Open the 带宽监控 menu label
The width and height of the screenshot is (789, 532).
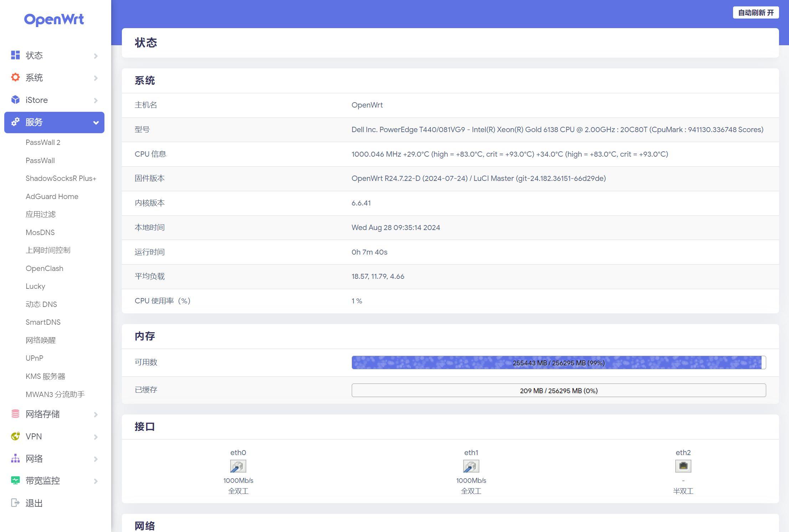click(x=43, y=481)
